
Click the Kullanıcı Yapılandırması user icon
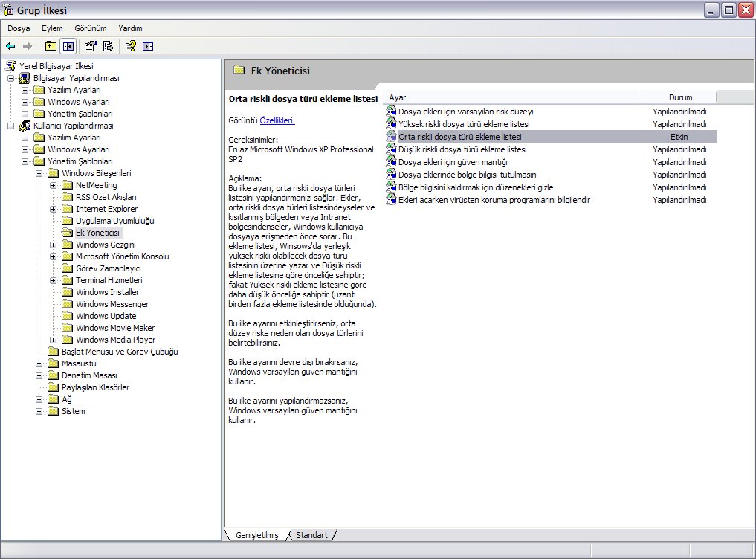click(25, 126)
